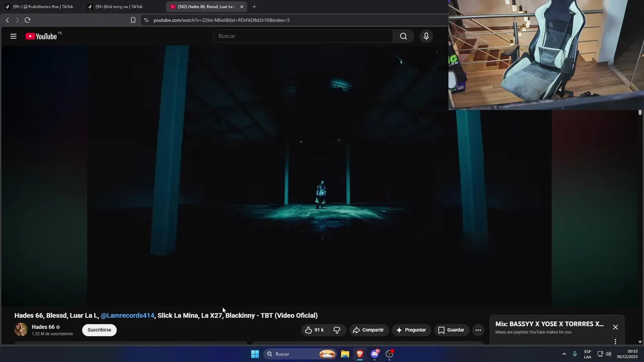Viewport: 644px width, 362px height.
Task: Go back in browser history
Action: pyautogui.click(x=7, y=20)
